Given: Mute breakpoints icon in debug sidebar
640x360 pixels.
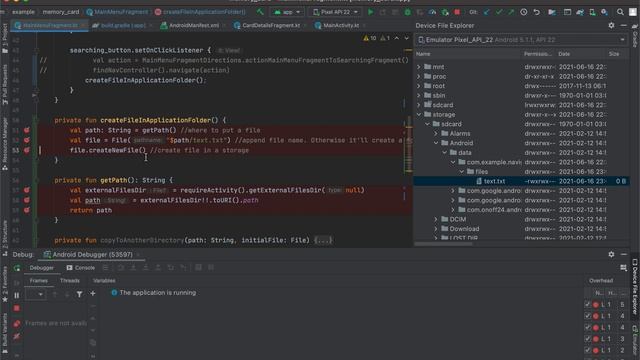Looking at the screenshot, I should [17, 337].
